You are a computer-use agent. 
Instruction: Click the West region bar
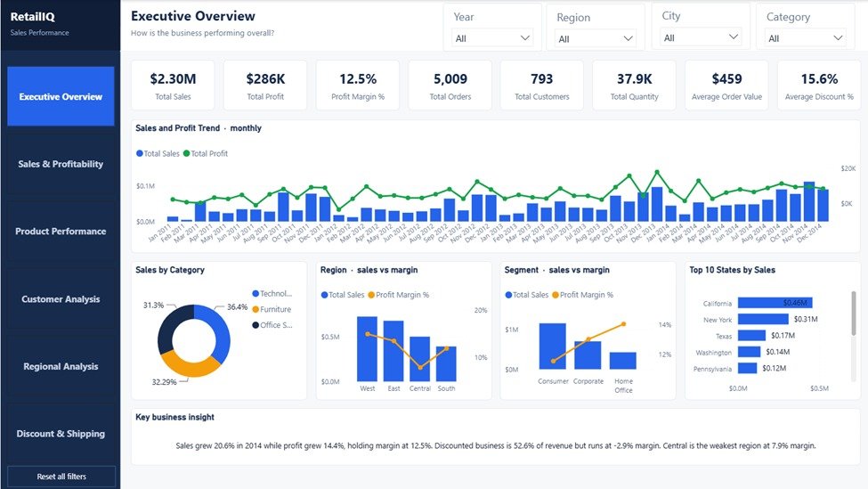tap(367, 349)
